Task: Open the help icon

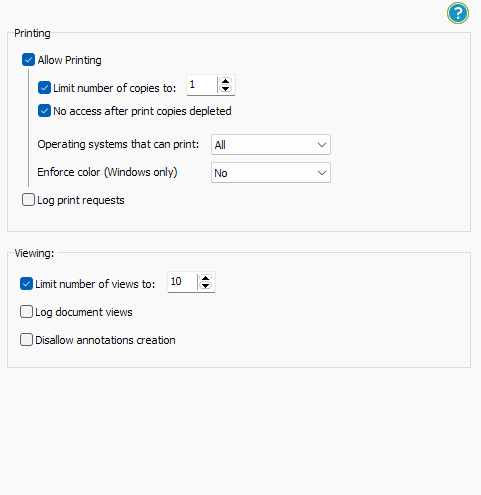Action: [458, 13]
